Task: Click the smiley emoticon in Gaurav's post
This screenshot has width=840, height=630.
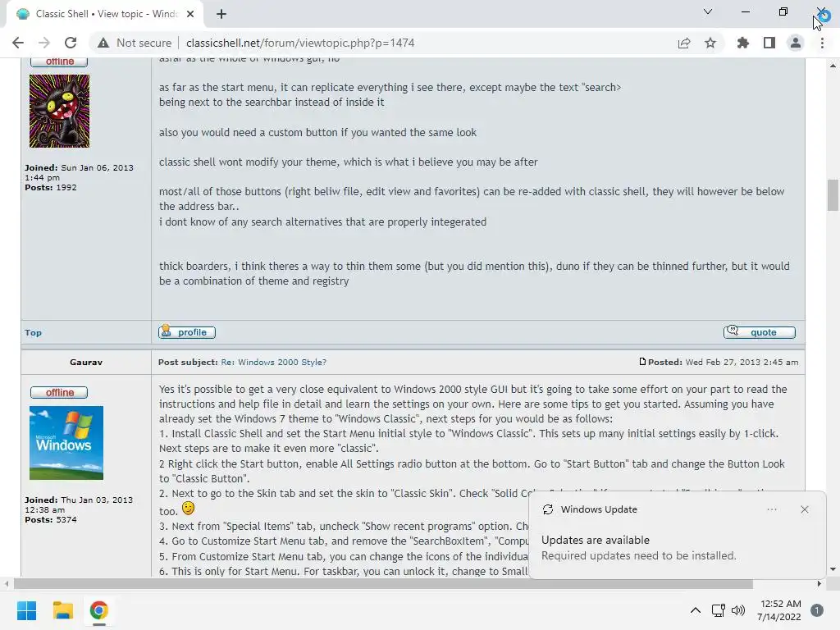Action: pyautogui.click(x=188, y=508)
